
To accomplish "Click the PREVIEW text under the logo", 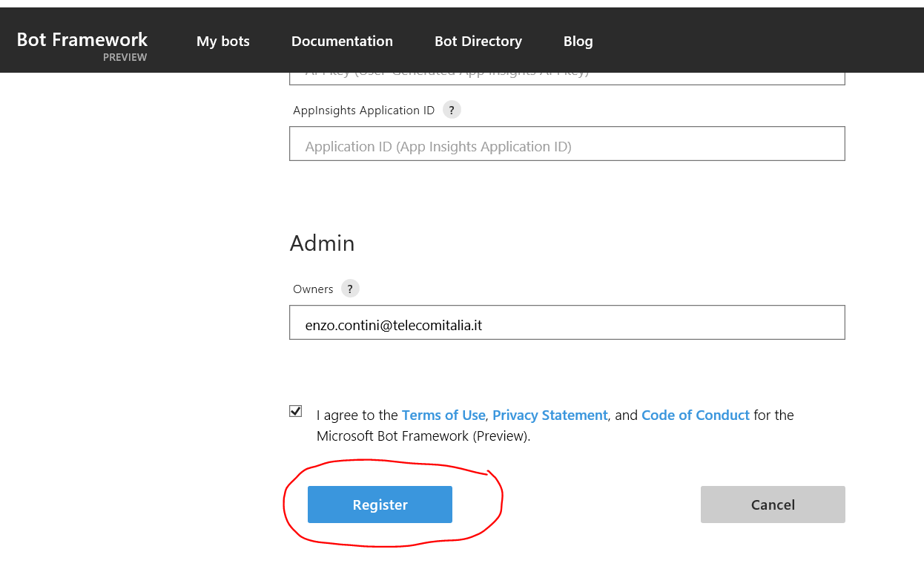I will point(125,58).
